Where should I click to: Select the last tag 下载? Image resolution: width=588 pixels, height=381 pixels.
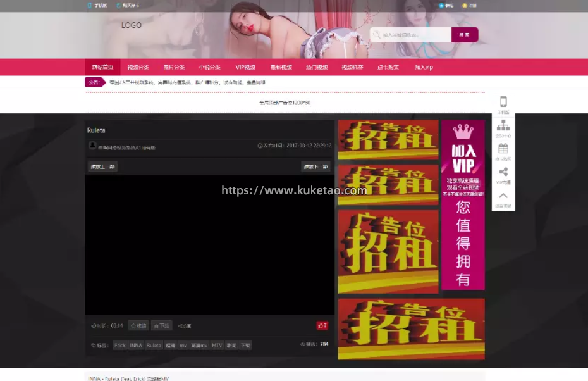(x=245, y=346)
